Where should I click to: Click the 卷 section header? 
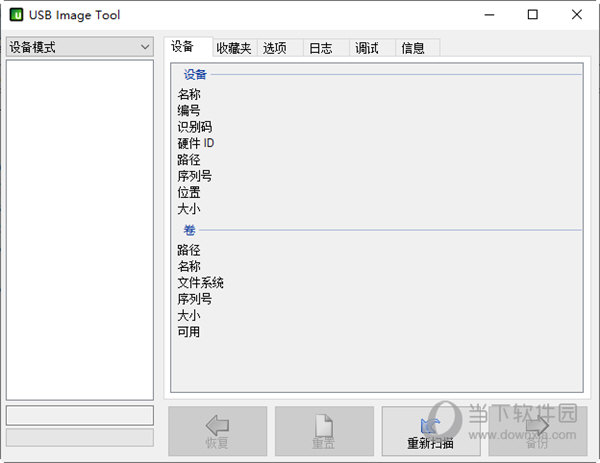pyautogui.click(x=189, y=230)
